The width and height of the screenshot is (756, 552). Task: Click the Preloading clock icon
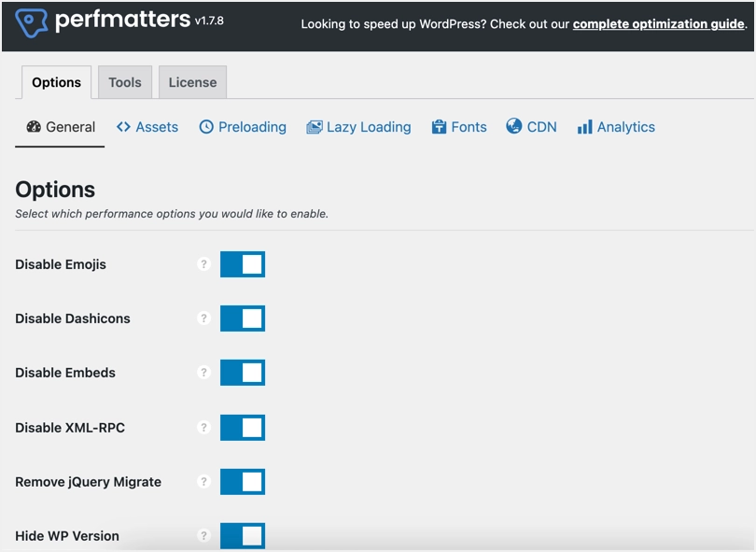206,126
